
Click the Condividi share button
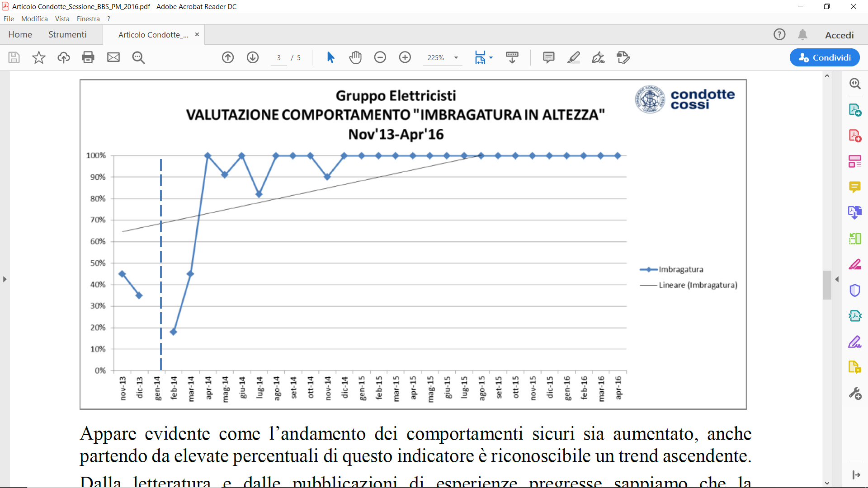point(825,57)
